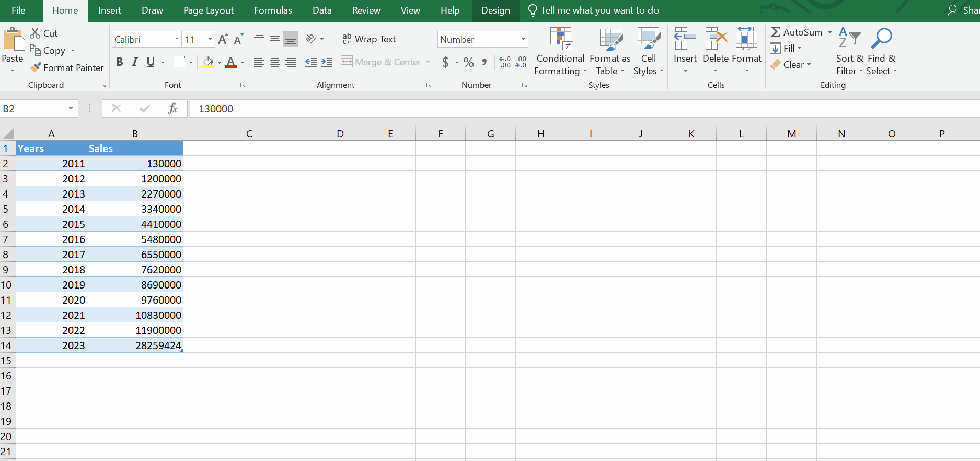
Task: Decrease font size with small A icon
Action: coord(238,39)
